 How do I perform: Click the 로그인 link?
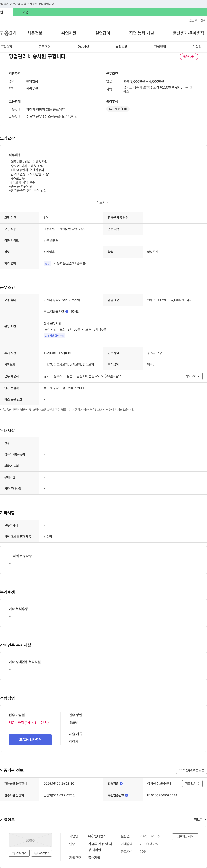coord(193,20)
